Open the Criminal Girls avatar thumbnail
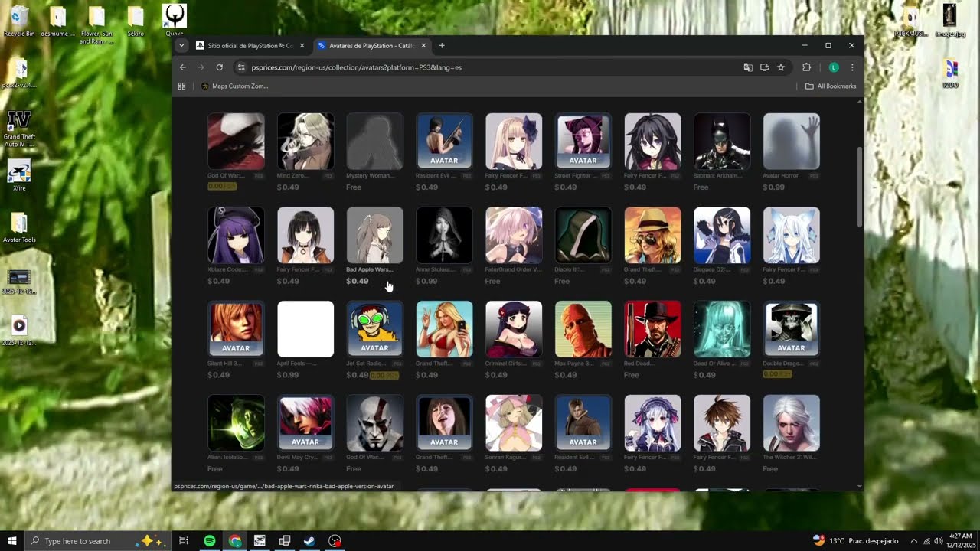Image resolution: width=980 pixels, height=551 pixels. click(514, 329)
